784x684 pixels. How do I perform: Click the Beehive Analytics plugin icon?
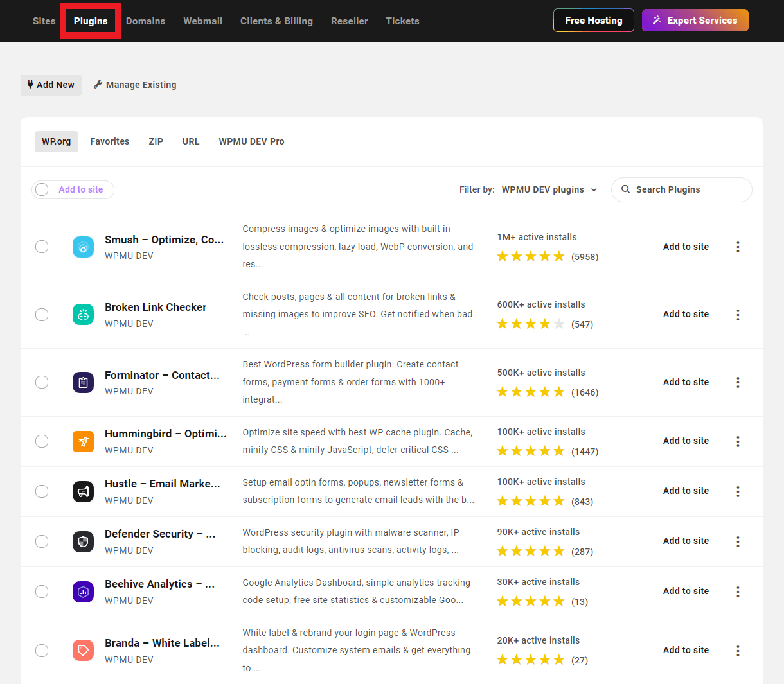tap(84, 592)
